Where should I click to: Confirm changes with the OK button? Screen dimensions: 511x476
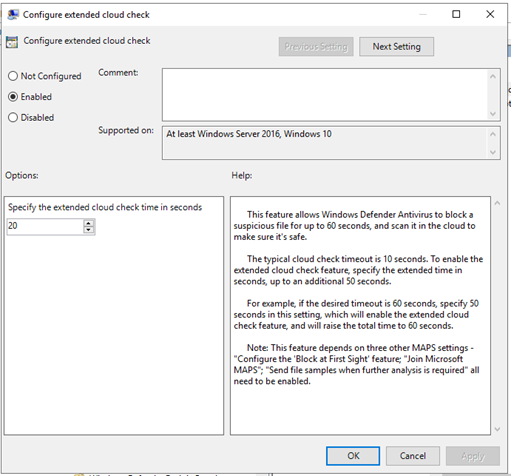tap(353, 456)
